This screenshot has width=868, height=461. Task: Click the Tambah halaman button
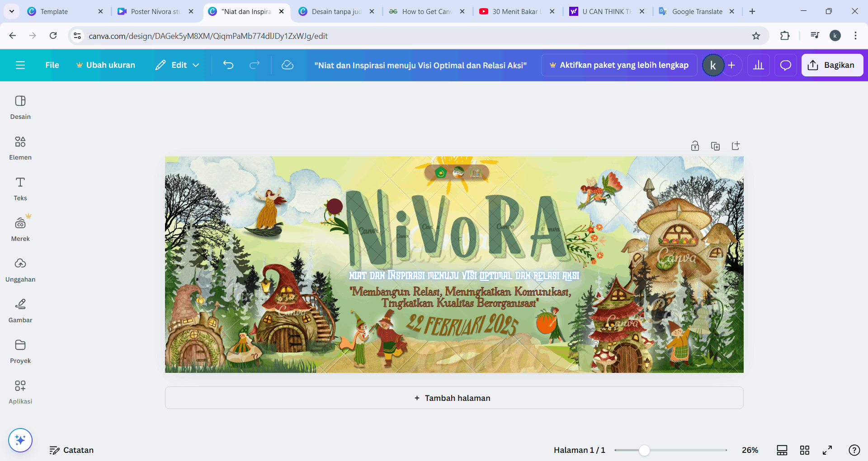pos(453,398)
